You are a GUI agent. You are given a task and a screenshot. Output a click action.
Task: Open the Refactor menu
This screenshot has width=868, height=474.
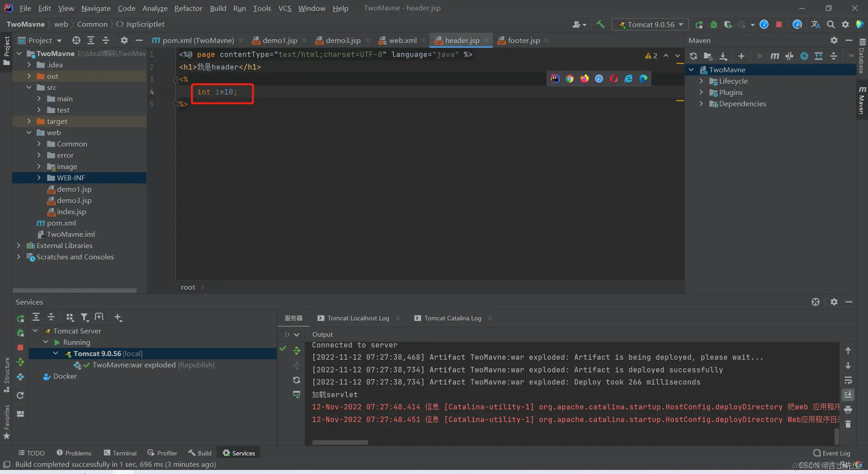point(188,8)
